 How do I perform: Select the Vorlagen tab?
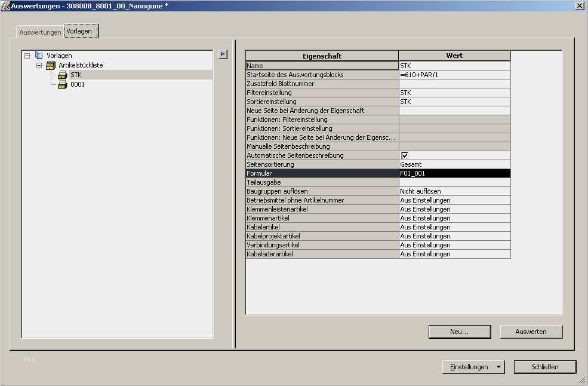(x=79, y=31)
